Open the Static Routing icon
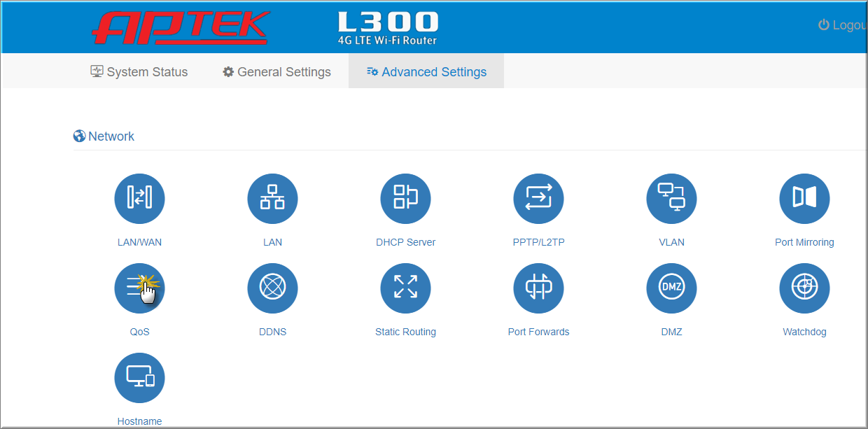The image size is (868, 429). click(405, 288)
